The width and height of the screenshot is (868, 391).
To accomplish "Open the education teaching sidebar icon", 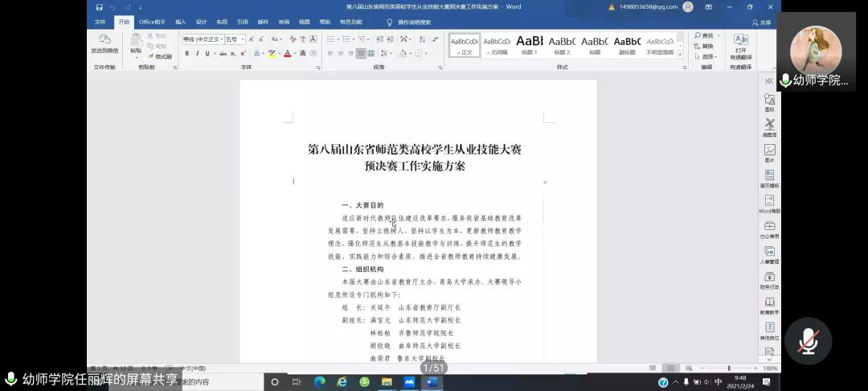I will pos(769,304).
